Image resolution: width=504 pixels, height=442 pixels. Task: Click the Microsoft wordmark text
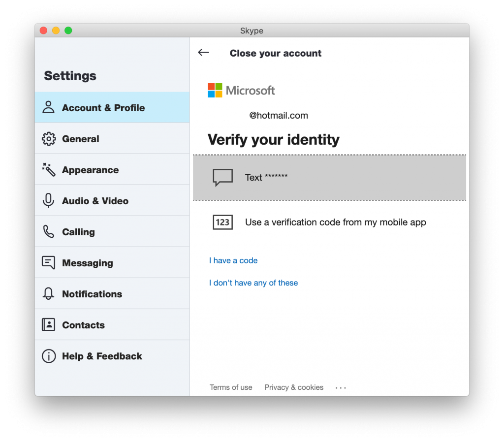coord(251,91)
